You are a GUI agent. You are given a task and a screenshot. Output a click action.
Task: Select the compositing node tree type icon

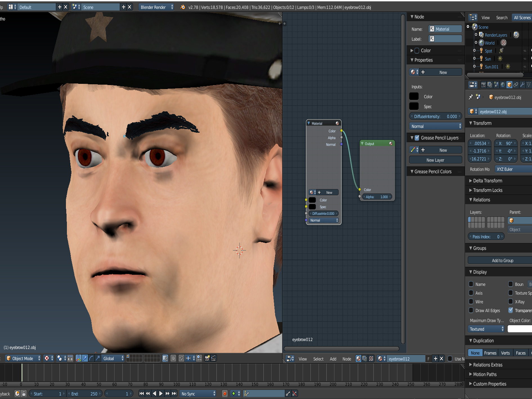[x=365, y=358]
